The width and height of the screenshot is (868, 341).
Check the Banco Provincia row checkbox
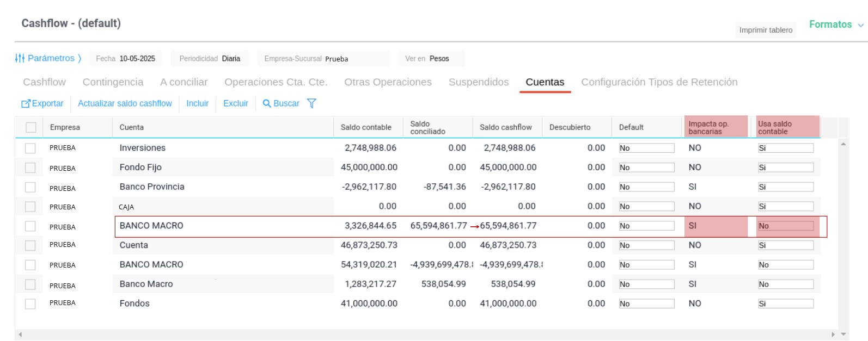coord(30,187)
